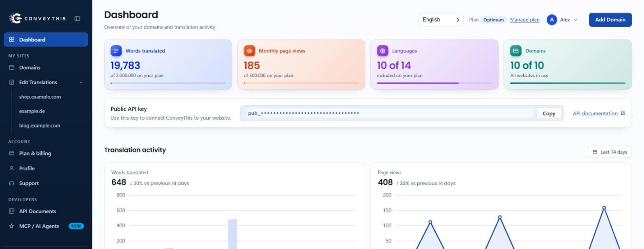Click Words translated progress bar
The height and width of the screenshot is (249, 644).
pos(168,83)
